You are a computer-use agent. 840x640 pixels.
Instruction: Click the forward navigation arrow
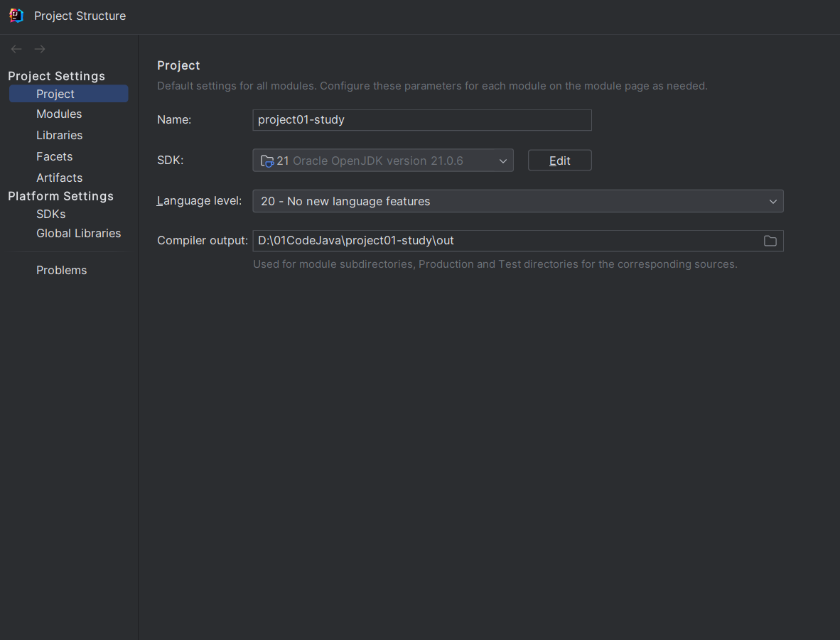(x=40, y=49)
